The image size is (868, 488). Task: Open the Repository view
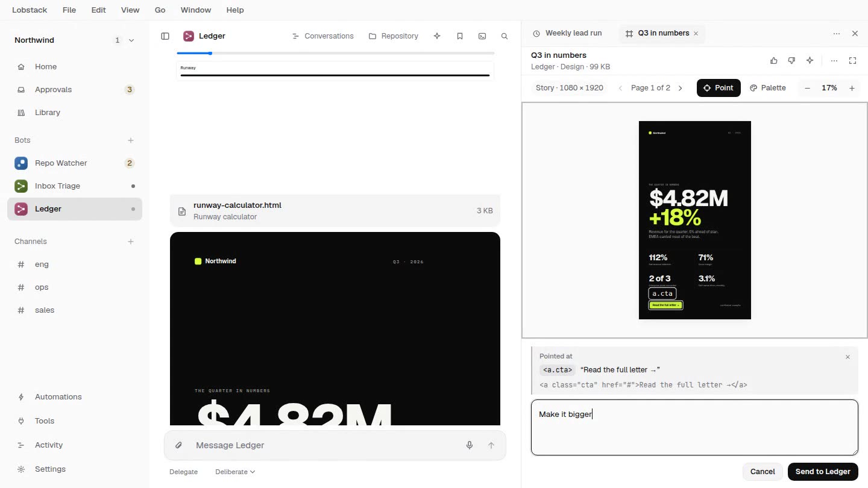[393, 36]
